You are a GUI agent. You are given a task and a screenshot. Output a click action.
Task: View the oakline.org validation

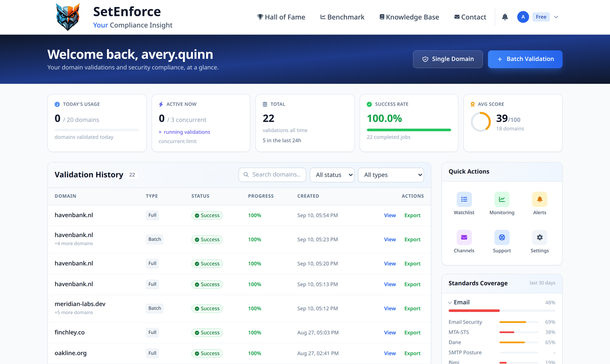click(x=390, y=353)
